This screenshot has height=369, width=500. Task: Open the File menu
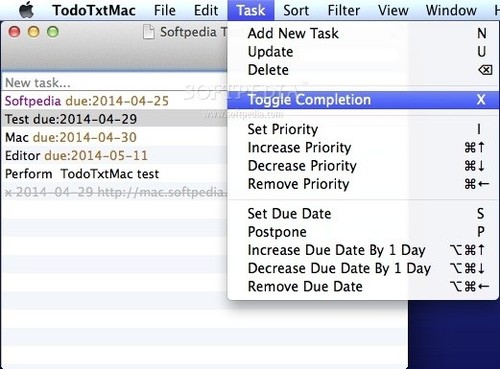coord(165,10)
